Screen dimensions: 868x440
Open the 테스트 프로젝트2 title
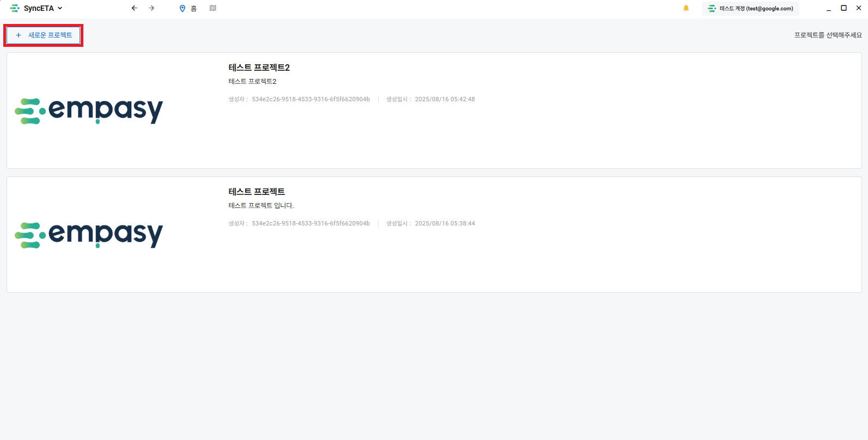pos(259,68)
